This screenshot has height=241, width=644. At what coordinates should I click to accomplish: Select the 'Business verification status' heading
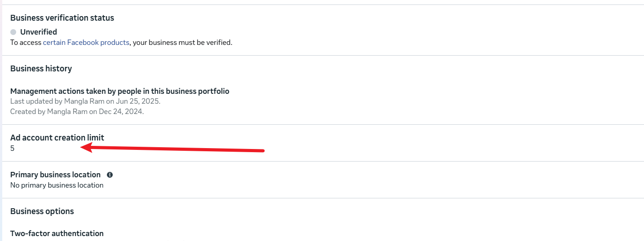(x=62, y=18)
